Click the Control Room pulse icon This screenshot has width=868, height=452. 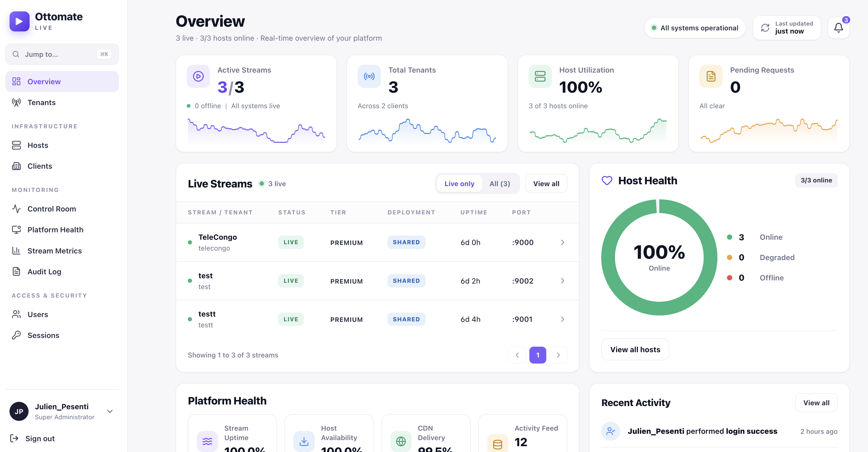[16, 209]
